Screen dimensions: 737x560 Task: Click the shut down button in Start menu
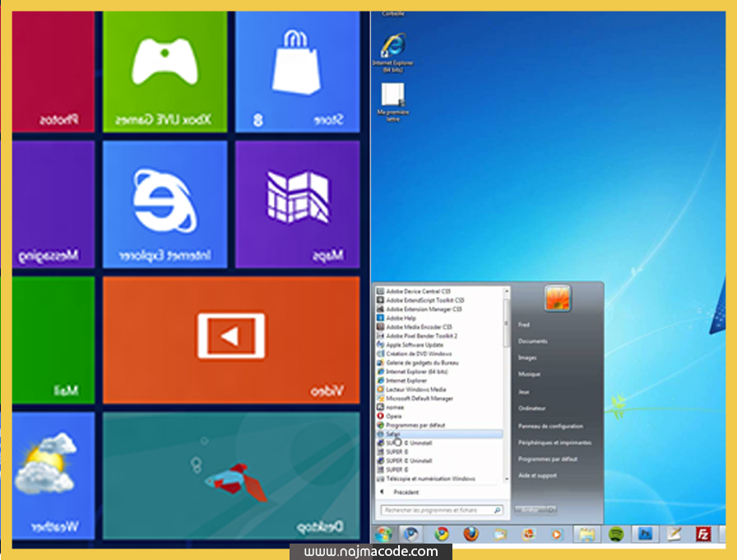coord(531,510)
